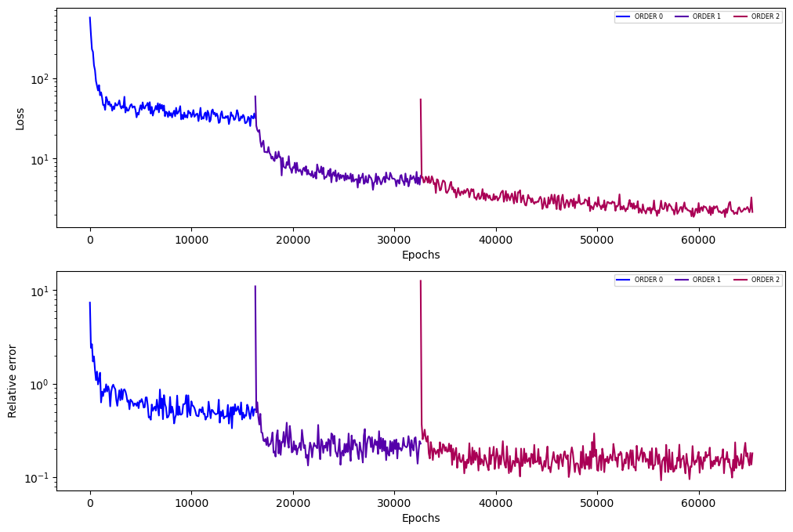Click the Relative error y-axis label
793x532 pixels.
click(x=12, y=382)
